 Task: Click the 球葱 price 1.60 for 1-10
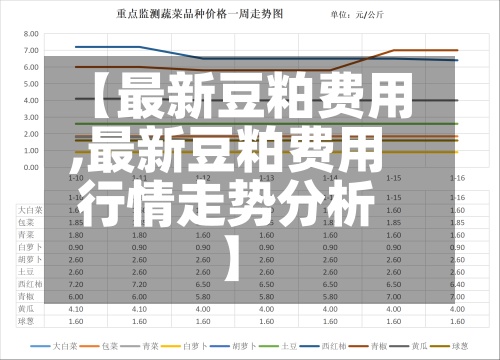[x=76, y=321]
